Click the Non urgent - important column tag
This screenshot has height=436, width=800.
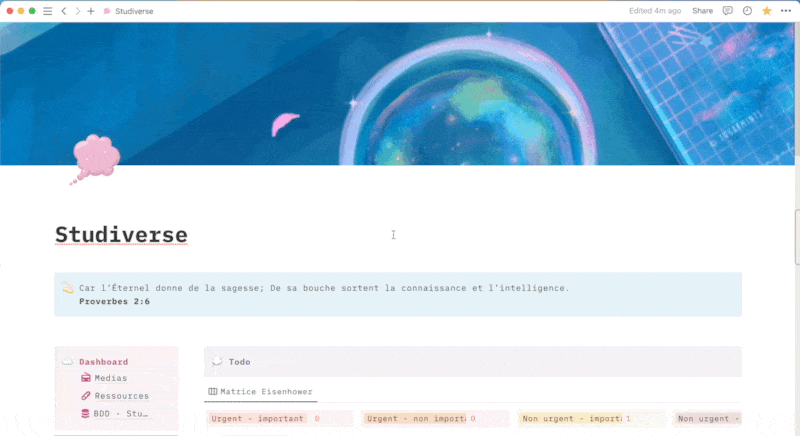(x=571, y=419)
